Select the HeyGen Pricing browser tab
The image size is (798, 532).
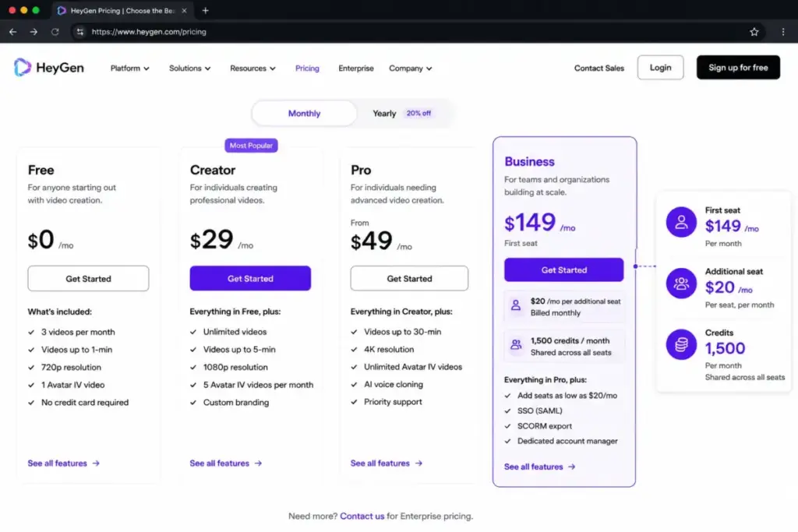click(x=122, y=10)
